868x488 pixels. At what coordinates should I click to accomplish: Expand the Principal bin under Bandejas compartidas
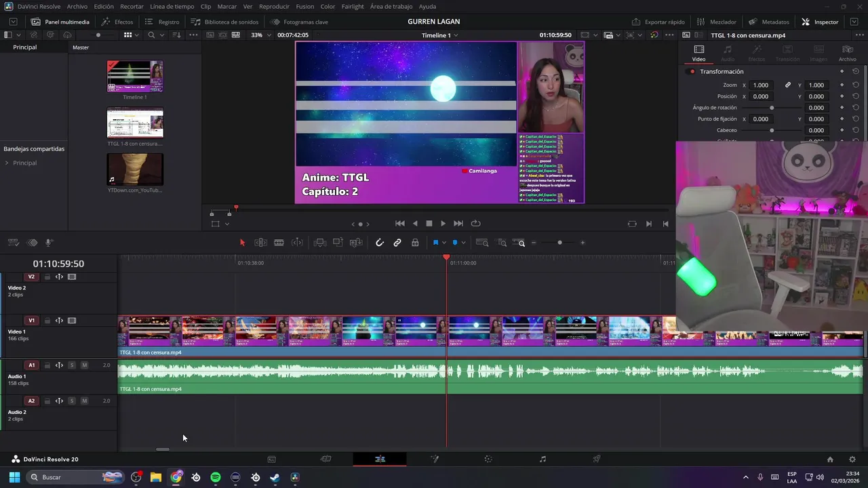pyautogui.click(x=7, y=163)
